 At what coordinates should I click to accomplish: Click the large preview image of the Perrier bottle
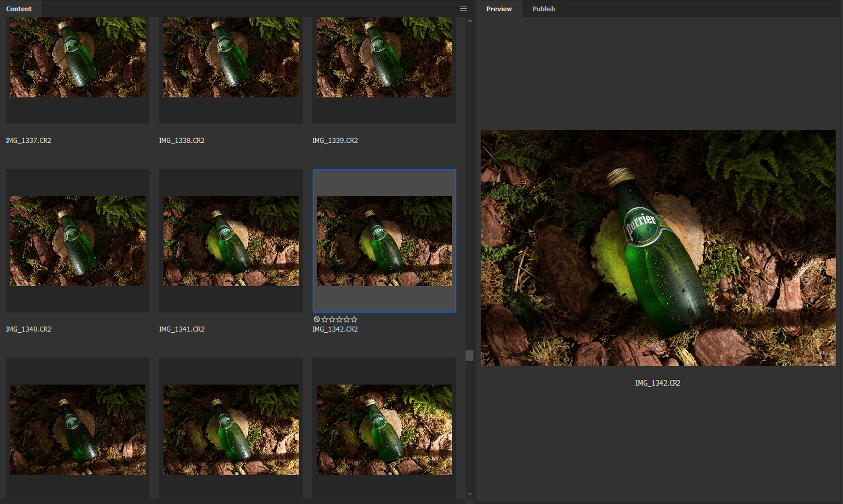[x=658, y=248]
